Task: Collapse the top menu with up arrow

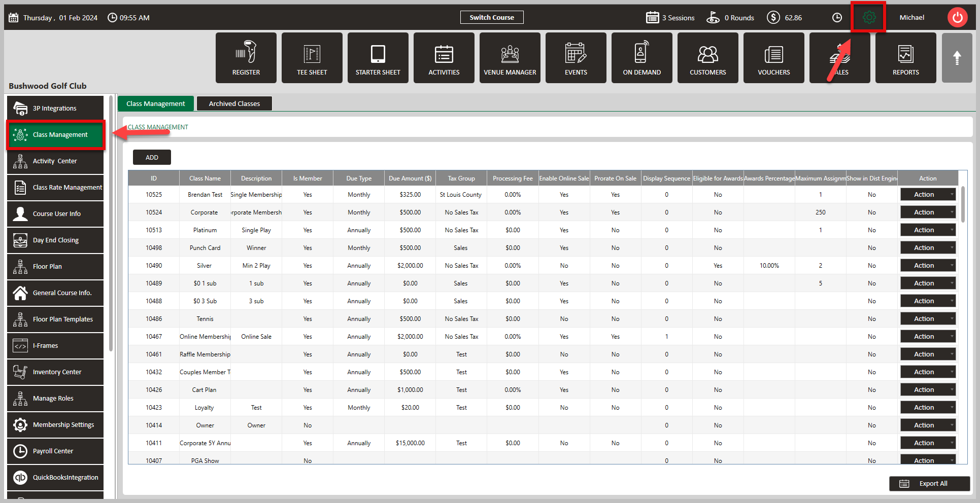Action: [957, 58]
